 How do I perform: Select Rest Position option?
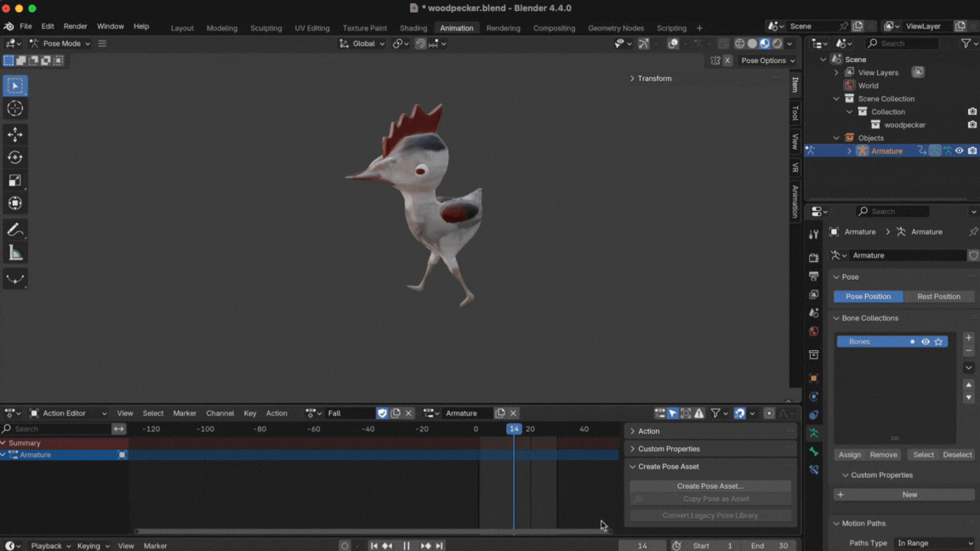[x=939, y=296]
